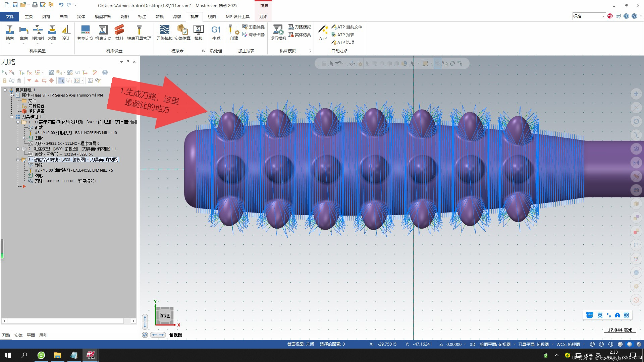Collapse operation 2 毛坯模型 node

pos(18,149)
